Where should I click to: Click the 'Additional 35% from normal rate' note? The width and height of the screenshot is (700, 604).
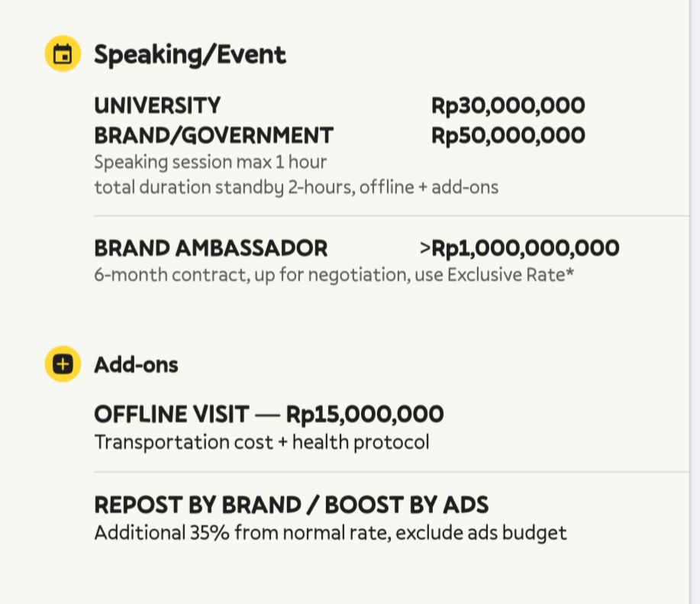[x=330, y=532]
